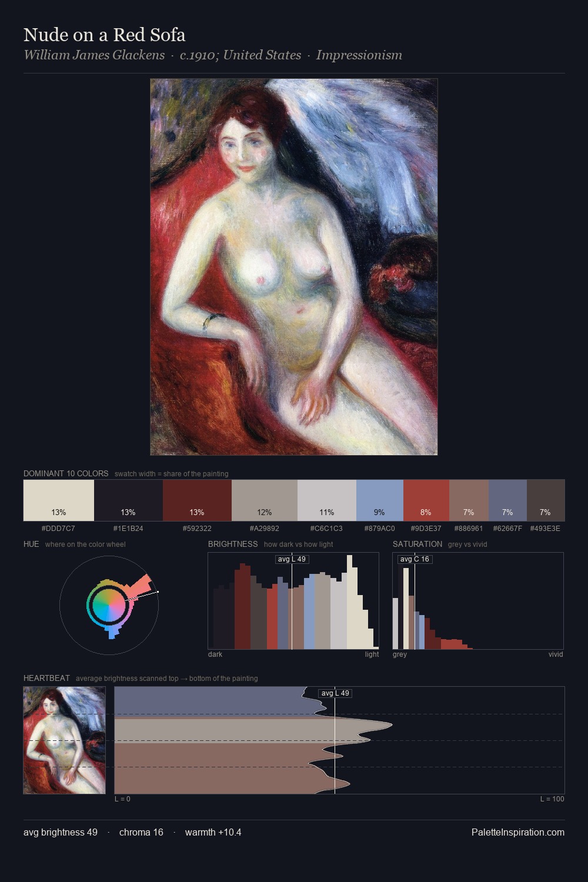Choose the #493E3E dark brown swatch

click(546, 500)
